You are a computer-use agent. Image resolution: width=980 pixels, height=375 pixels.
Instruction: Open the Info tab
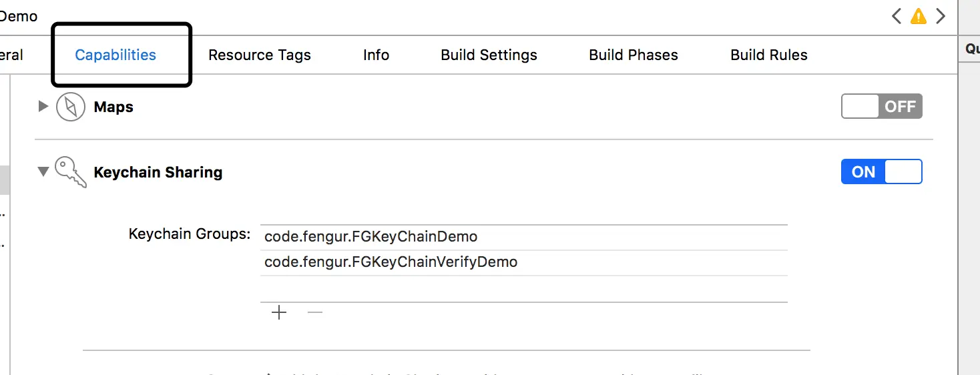(x=376, y=55)
